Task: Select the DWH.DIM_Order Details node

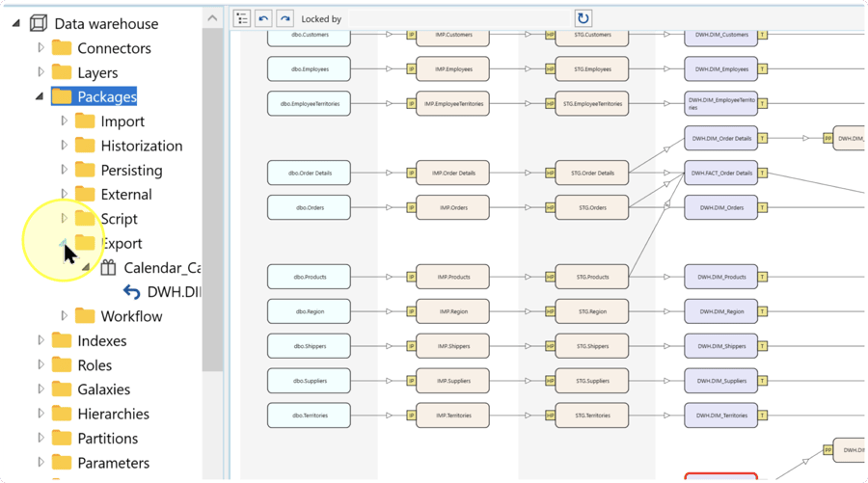Action: 720,138
